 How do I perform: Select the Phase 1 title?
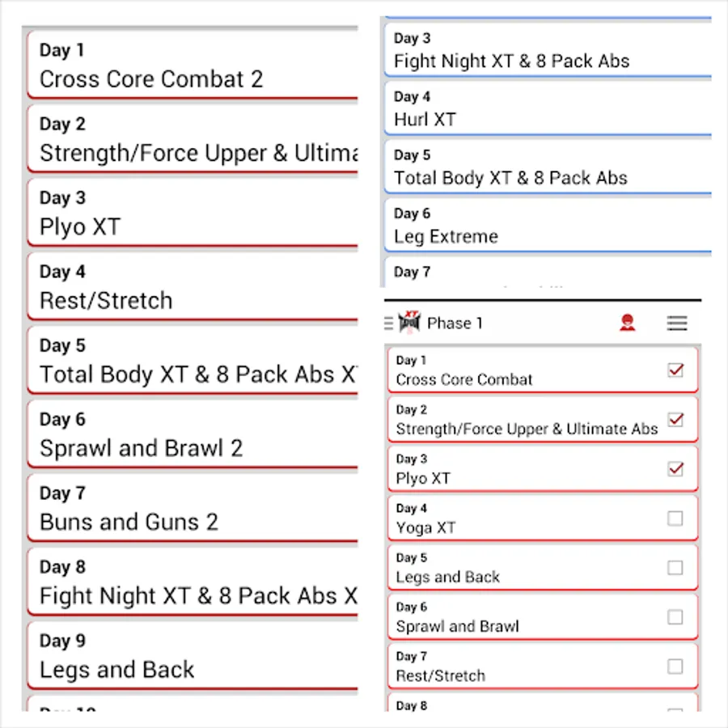[x=455, y=324]
